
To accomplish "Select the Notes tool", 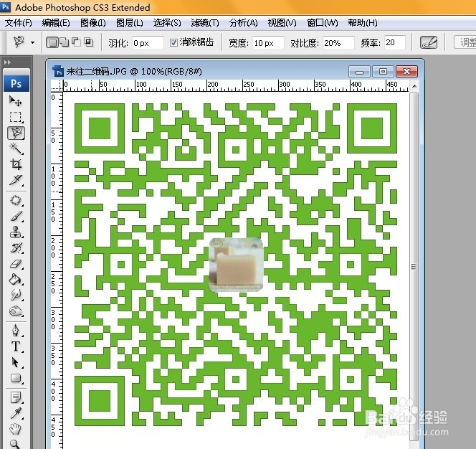I will tap(16, 397).
